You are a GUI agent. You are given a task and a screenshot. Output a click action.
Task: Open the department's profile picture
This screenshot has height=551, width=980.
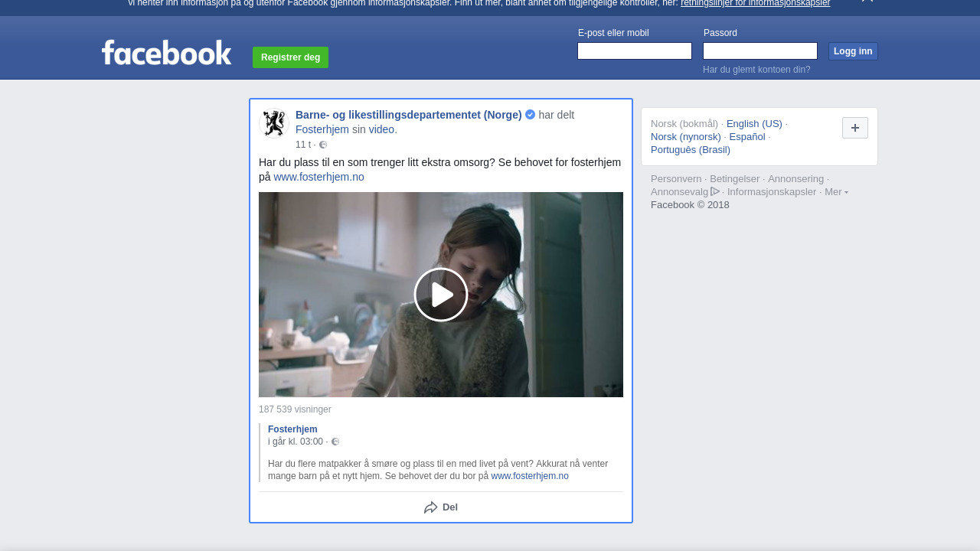(273, 123)
